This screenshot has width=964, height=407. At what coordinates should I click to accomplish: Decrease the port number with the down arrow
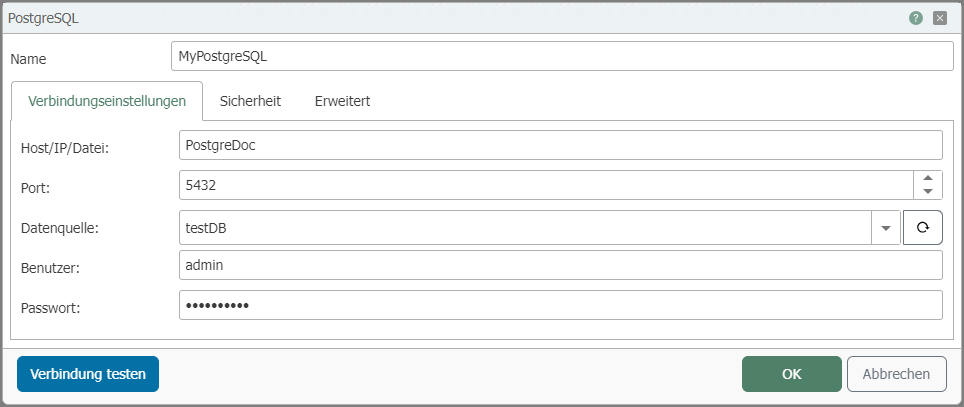click(928, 191)
